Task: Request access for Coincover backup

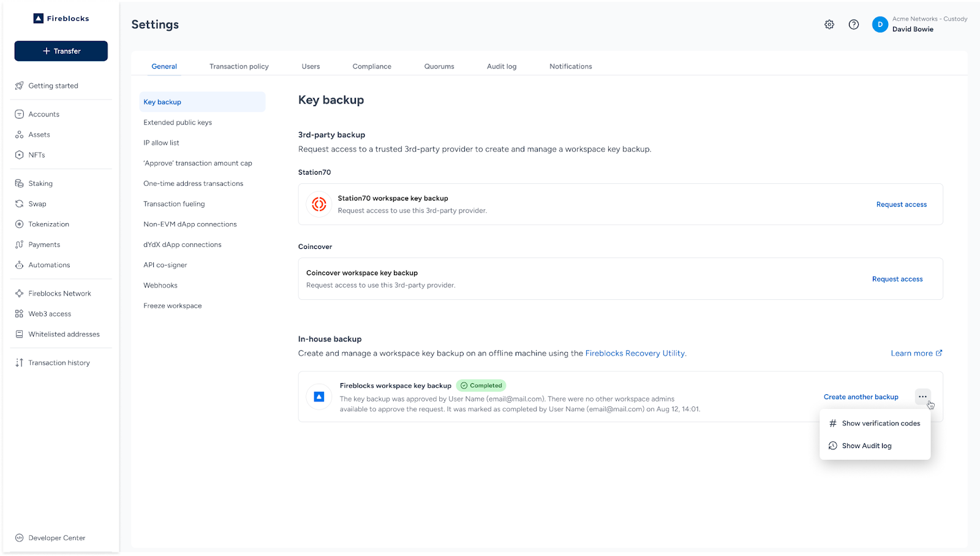Action: click(x=897, y=279)
